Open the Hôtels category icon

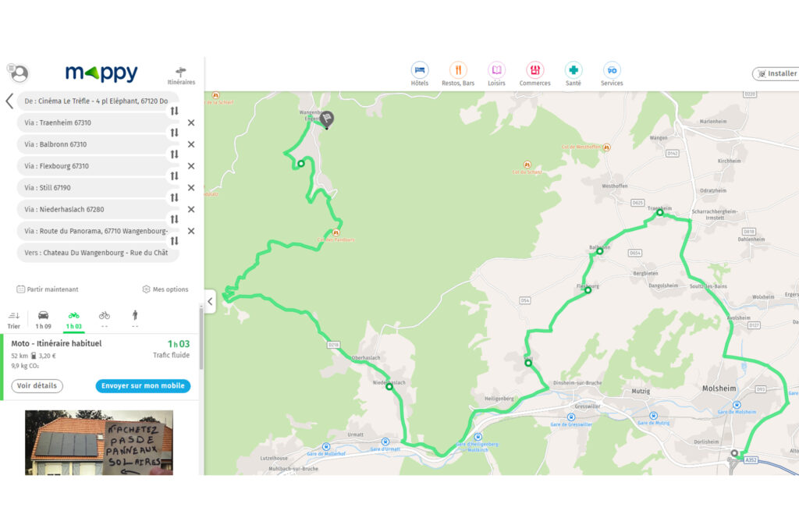[x=419, y=70]
